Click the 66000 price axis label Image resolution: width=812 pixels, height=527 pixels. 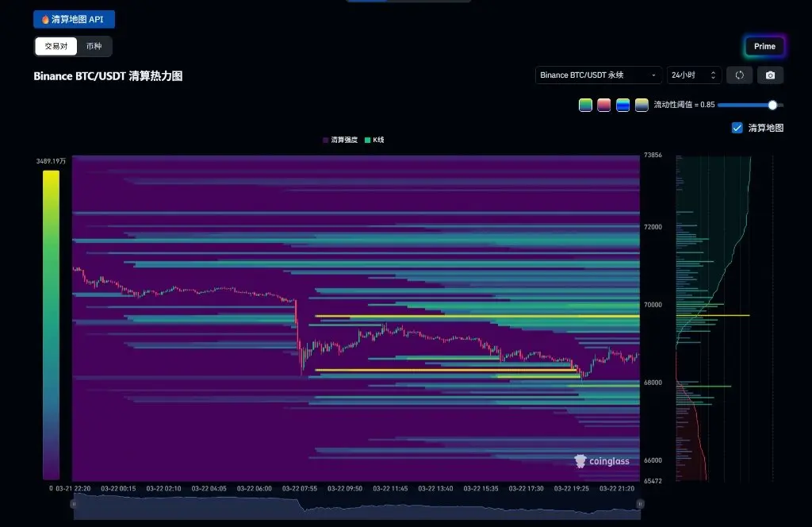[653, 460]
